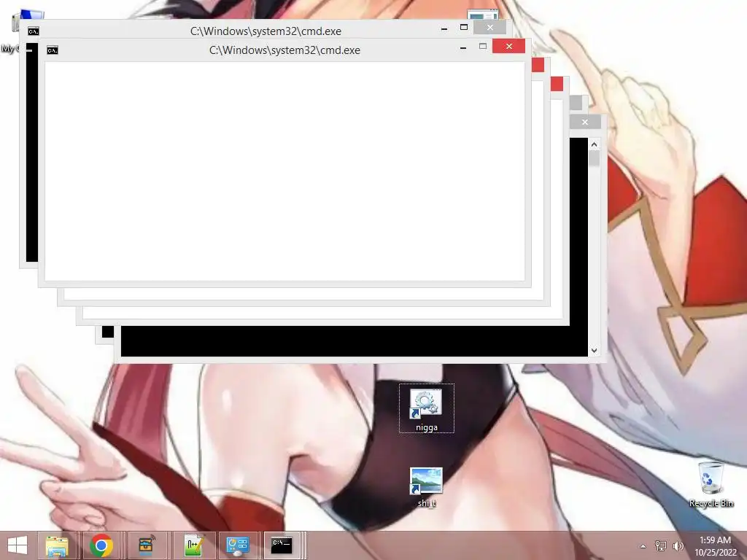747x560 pixels.
Task: Open Control Panel taskbar icon
Action: [237, 545]
